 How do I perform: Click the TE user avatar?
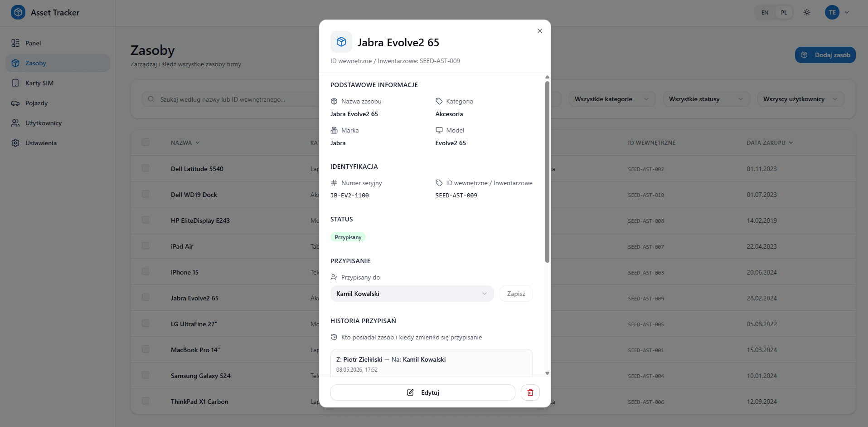tap(832, 12)
